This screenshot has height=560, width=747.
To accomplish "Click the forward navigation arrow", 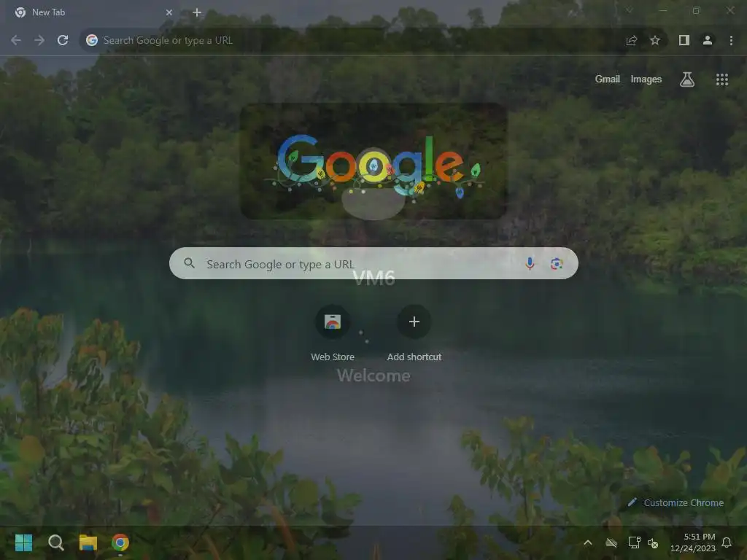I will pos(39,41).
